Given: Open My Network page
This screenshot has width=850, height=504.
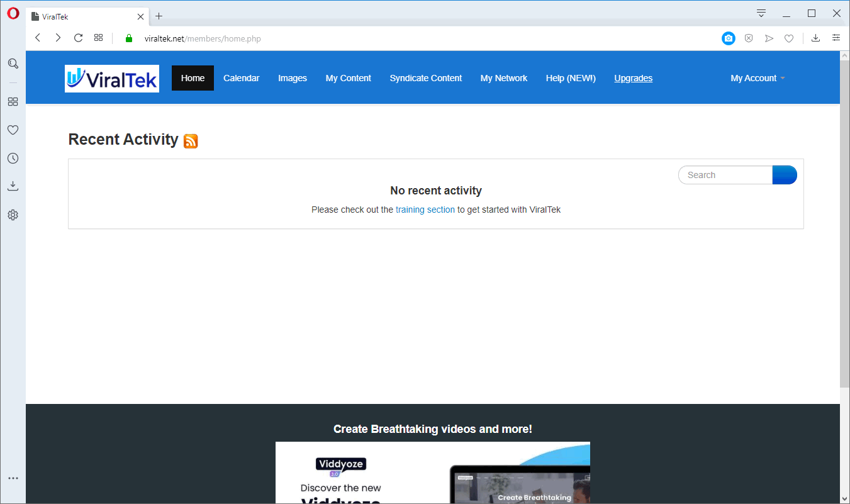Looking at the screenshot, I should click(x=504, y=78).
